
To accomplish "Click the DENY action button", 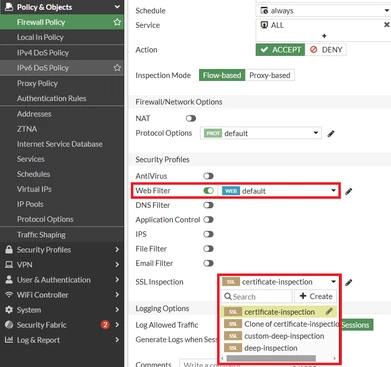I will click(x=326, y=50).
